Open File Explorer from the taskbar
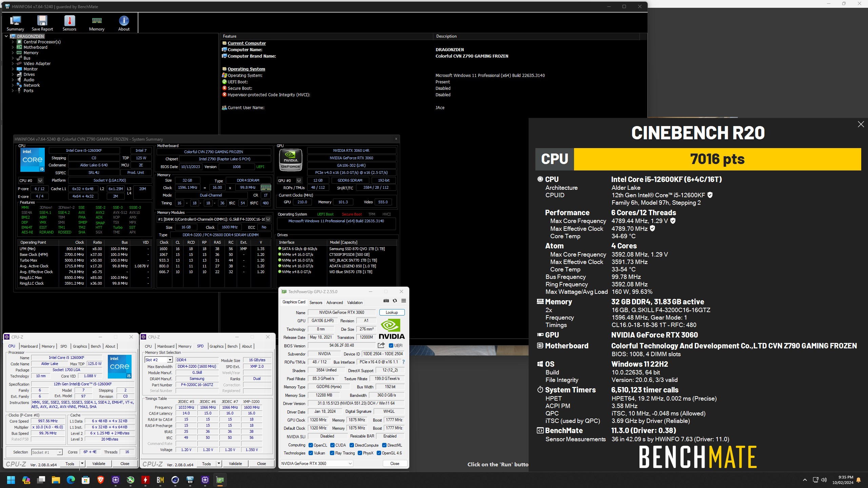The width and height of the screenshot is (868, 488). [x=56, y=480]
